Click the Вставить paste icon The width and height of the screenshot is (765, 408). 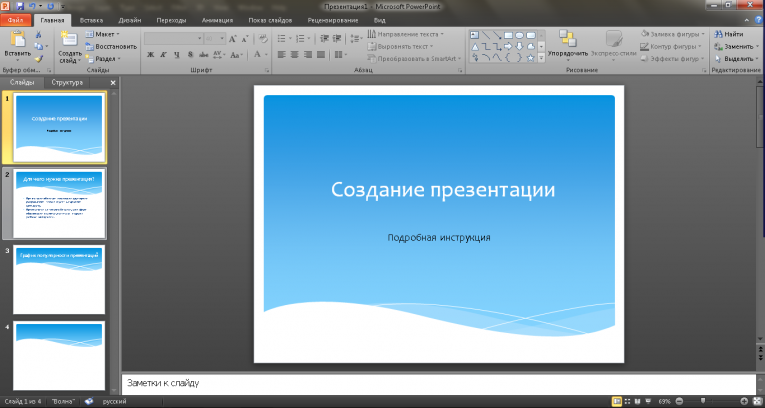click(18, 38)
